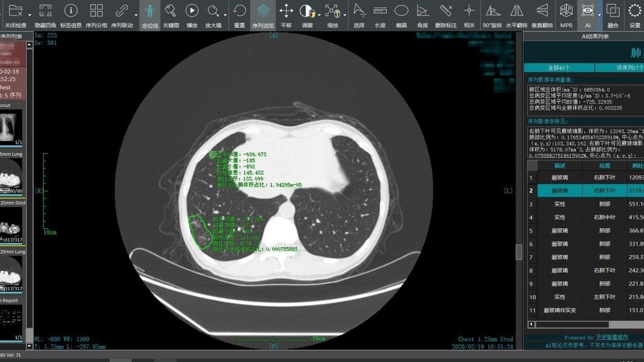Viewport: 644px width, 362px height.
Task: Select AI result row 2 磨玻璃 右肺下叶
Action: pos(586,191)
